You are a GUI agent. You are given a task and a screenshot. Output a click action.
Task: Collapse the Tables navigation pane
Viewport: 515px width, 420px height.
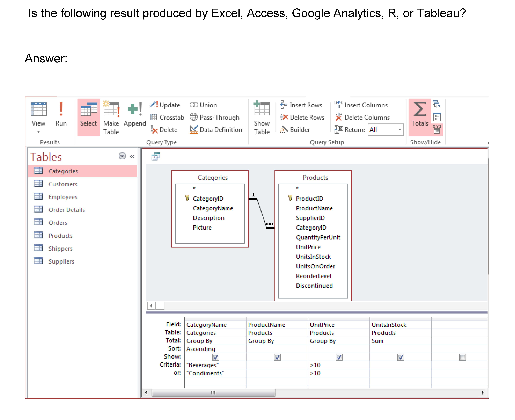coord(132,156)
